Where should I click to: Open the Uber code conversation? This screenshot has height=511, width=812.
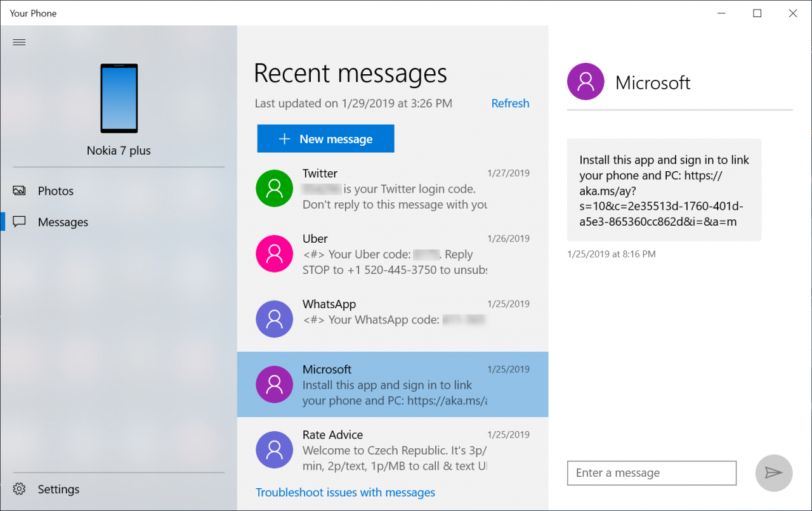(393, 254)
